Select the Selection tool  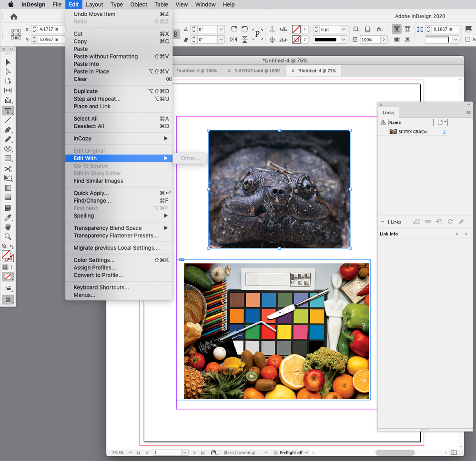click(x=8, y=62)
